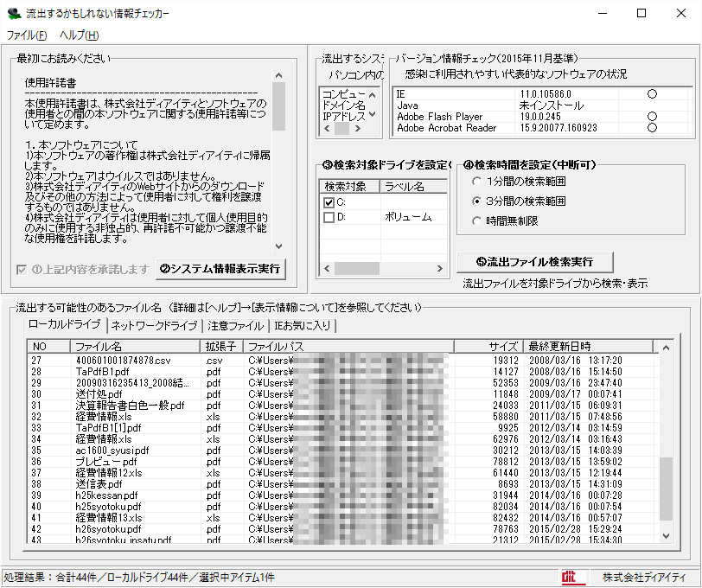
Task: Switch to the ネットワークドライブ tab
Action: [x=154, y=326]
